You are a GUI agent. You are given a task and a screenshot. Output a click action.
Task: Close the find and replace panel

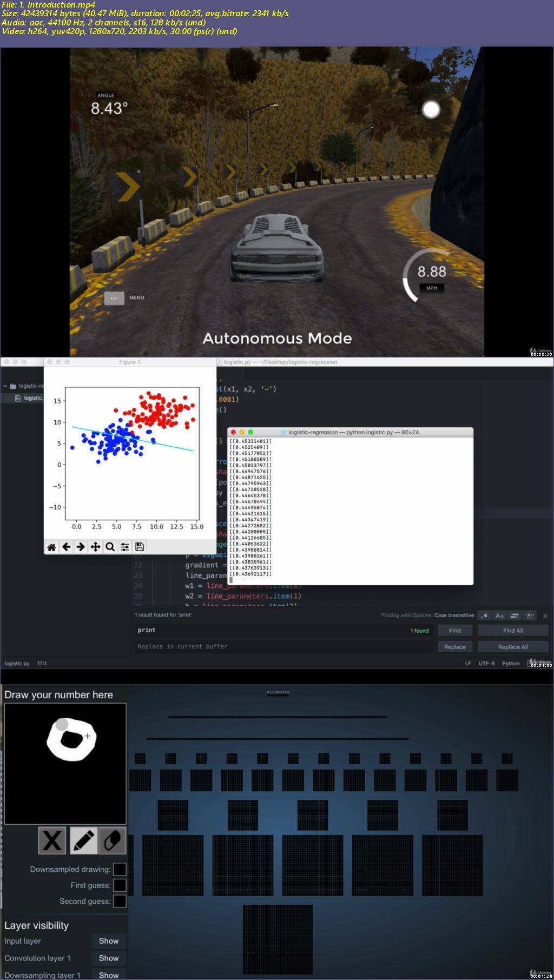point(545,615)
